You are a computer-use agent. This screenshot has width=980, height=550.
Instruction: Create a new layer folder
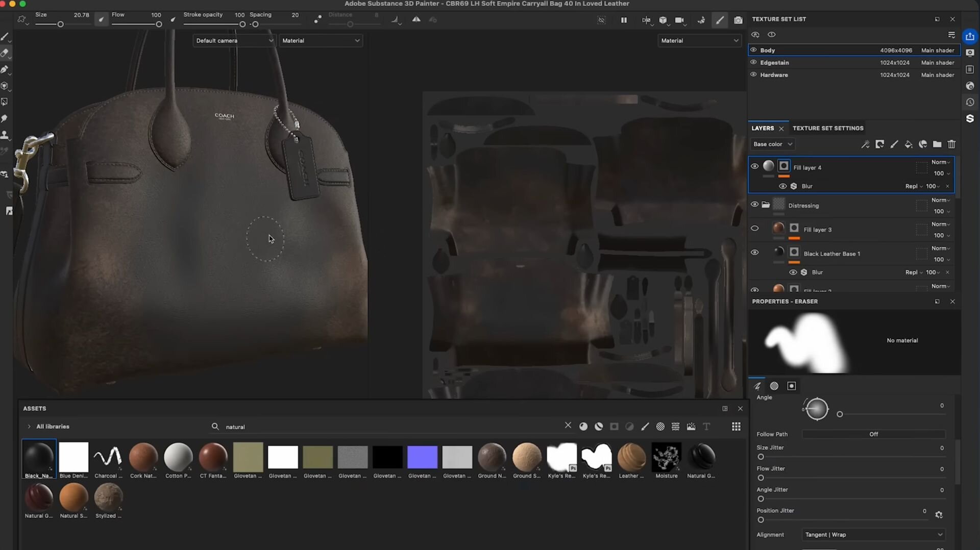tap(937, 144)
